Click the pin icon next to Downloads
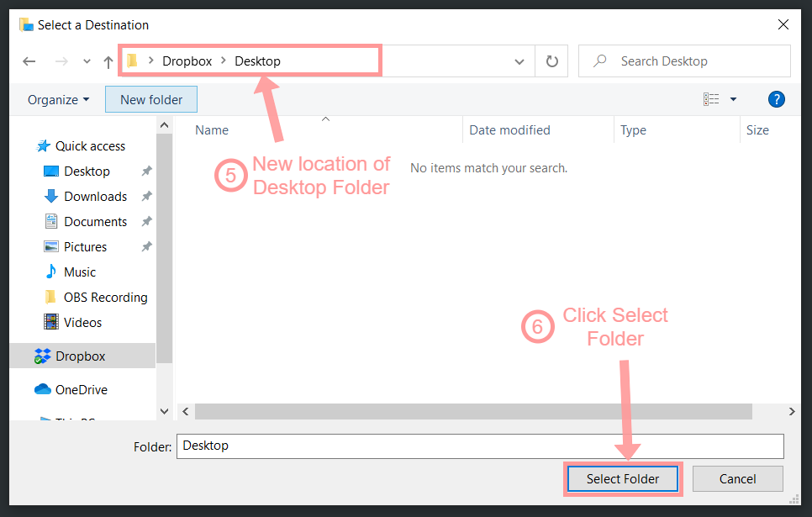This screenshot has height=517, width=812. coord(146,197)
